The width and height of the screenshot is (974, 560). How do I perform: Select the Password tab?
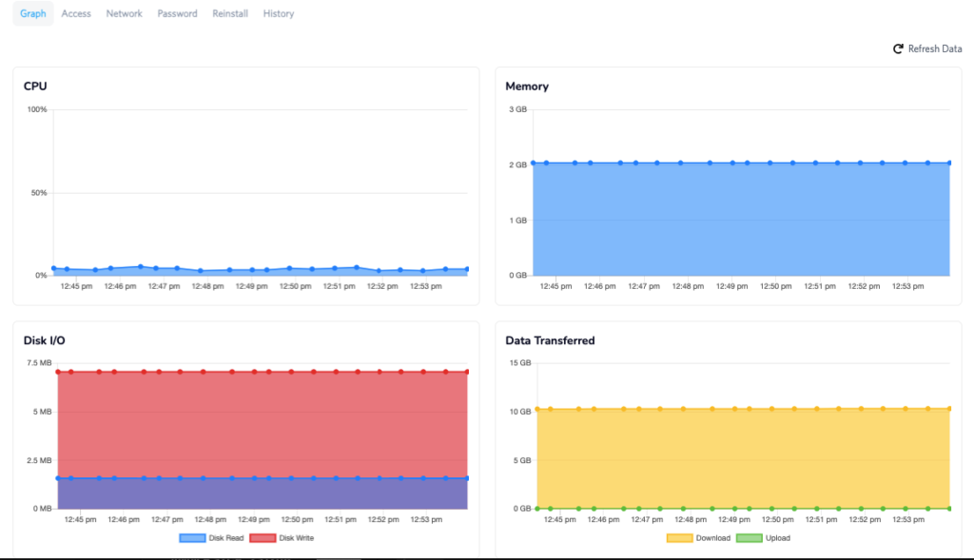click(177, 13)
